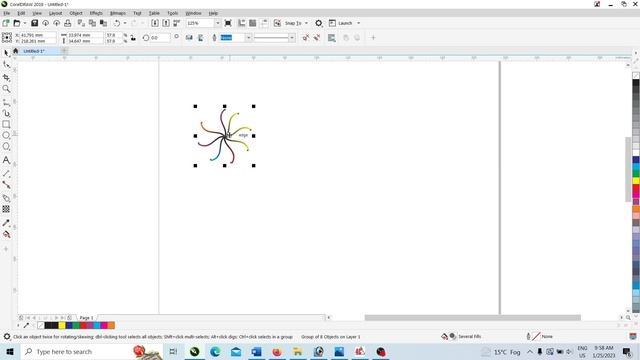Click the Open folder icon
The height and width of the screenshot is (360, 640).
tap(17, 23)
